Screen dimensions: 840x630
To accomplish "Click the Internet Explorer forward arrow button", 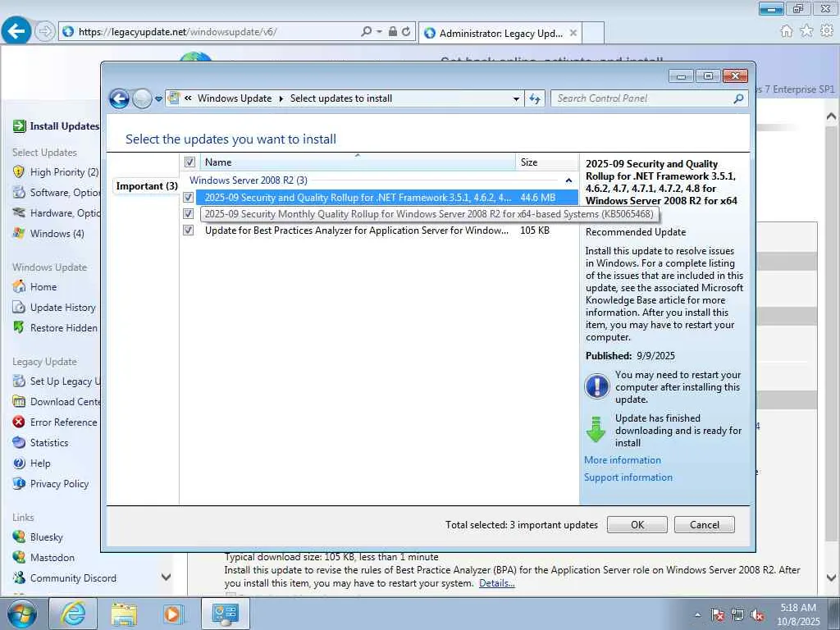I will point(45,32).
